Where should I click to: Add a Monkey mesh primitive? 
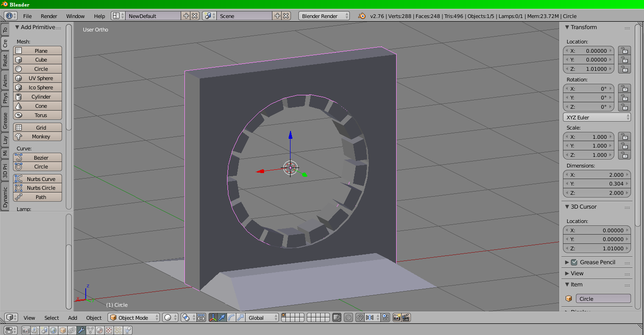coord(38,136)
